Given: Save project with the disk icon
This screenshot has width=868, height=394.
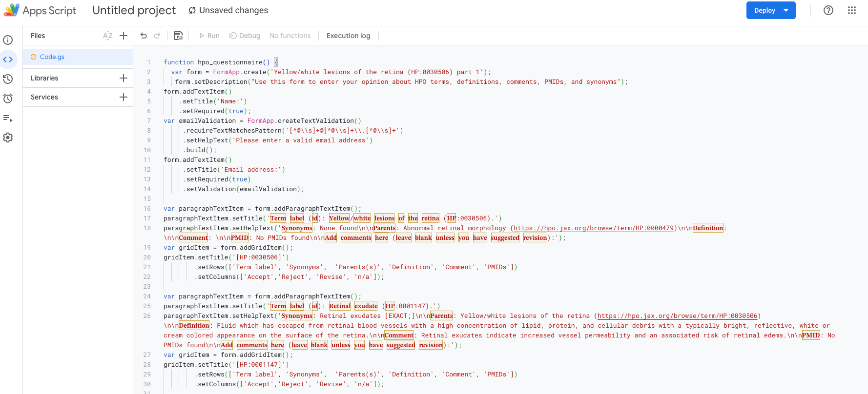Looking at the screenshot, I should (178, 36).
